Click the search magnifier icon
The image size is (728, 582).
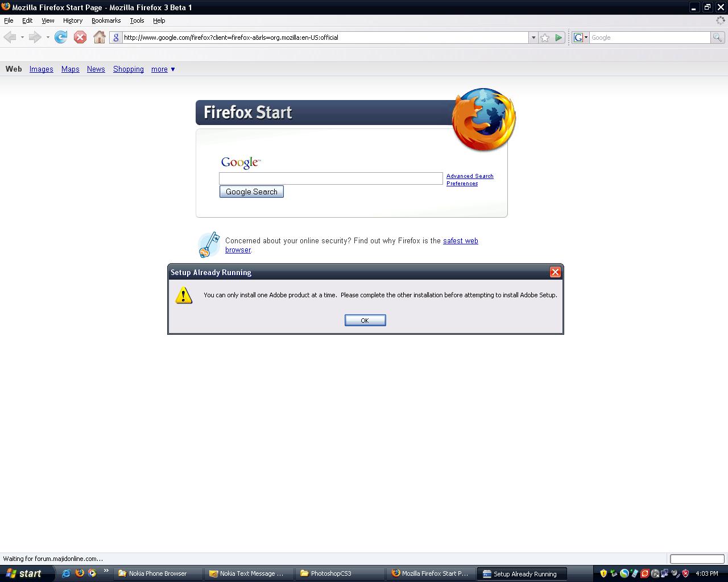click(718, 38)
